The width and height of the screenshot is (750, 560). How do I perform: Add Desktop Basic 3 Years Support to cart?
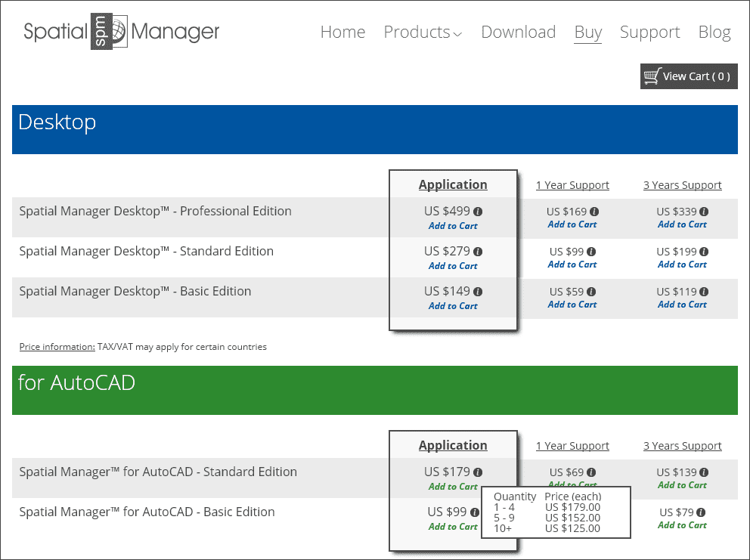[x=682, y=305]
